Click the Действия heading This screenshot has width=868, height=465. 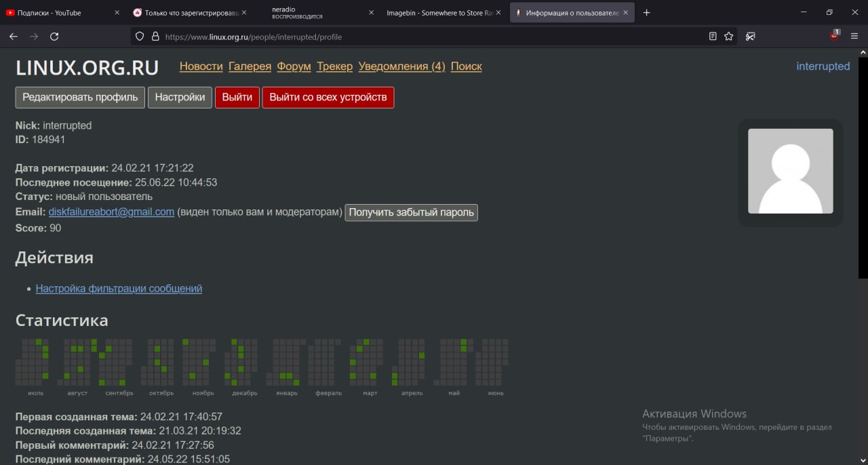click(x=54, y=258)
